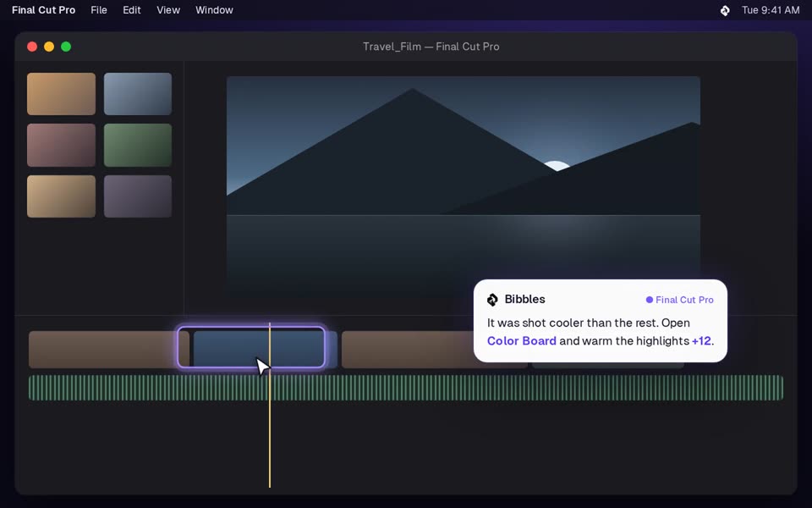Click the green audio waveform track
Screen dimensions: 812x508
(406, 389)
